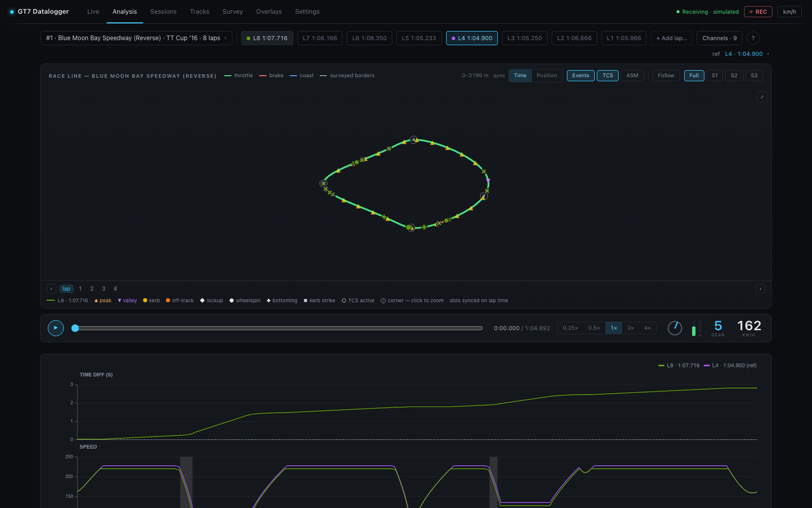This screenshot has width=812, height=508.
Task: Zoom map to sector S1
Action: pyautogui.click(x=715, y=76)
